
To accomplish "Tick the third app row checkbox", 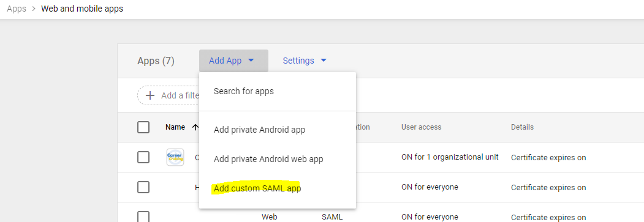I will 143,216.
